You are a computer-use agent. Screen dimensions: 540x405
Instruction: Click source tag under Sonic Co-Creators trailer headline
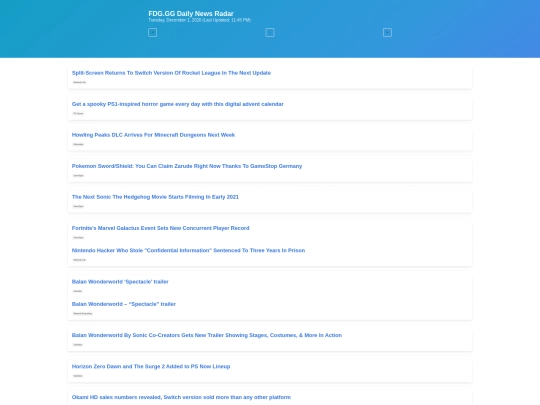tap(78, 345)
